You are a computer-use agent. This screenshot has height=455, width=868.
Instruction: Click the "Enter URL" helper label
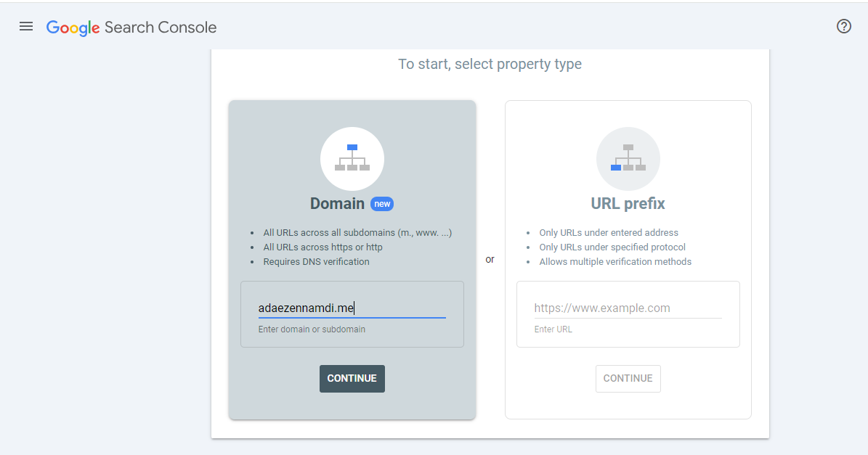pos(553,329)
